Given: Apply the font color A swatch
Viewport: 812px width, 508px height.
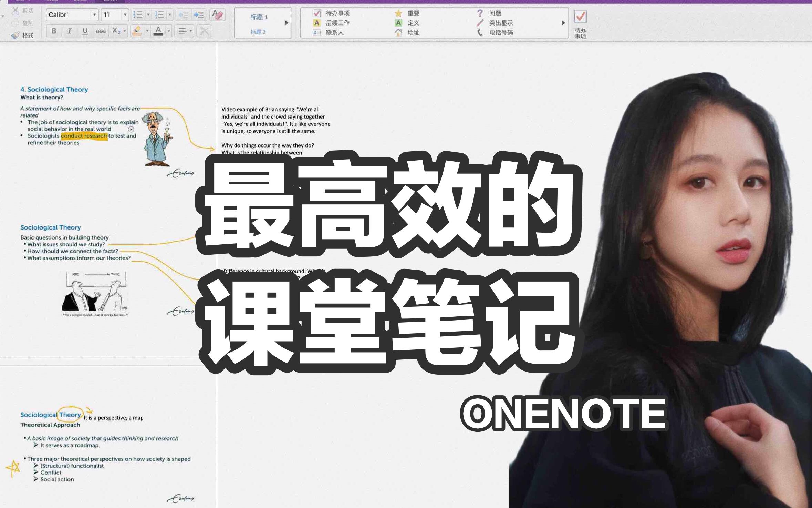Looking at the screenshot, I should (158, 31).
